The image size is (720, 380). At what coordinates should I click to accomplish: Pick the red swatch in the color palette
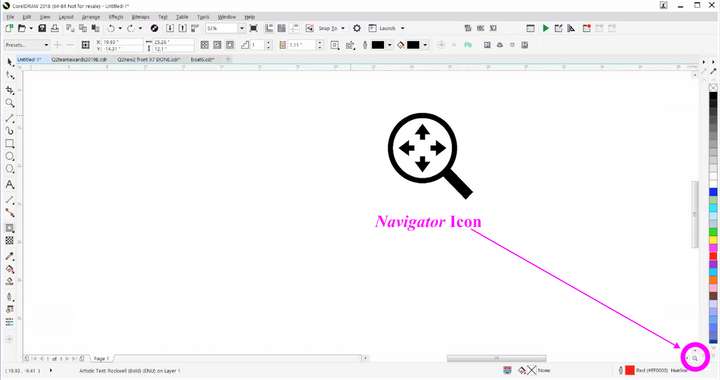click(x=713, y=256)
